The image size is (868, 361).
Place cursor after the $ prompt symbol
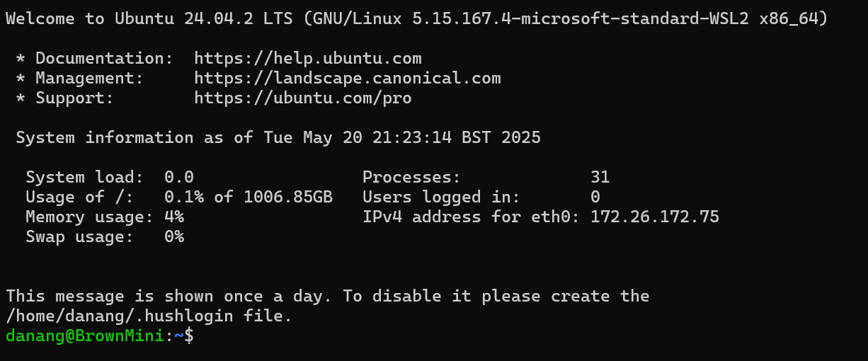[x=198, y=336]
